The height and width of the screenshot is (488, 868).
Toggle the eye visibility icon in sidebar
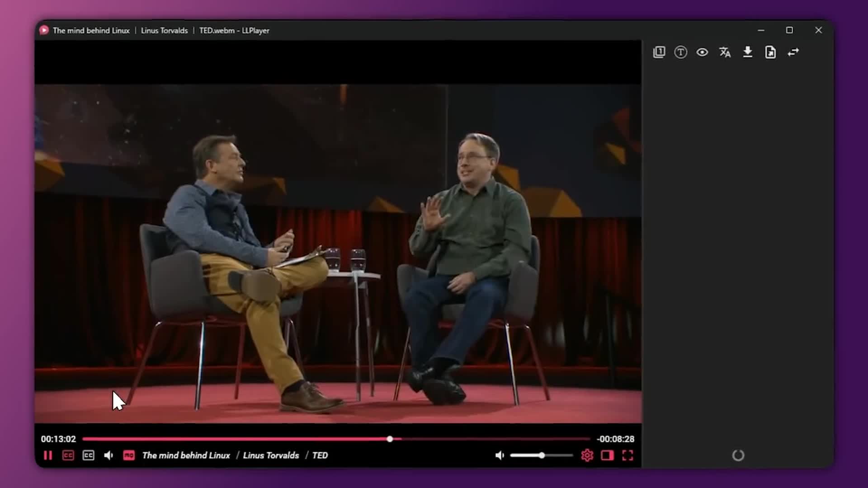click(x=702, y=52)
